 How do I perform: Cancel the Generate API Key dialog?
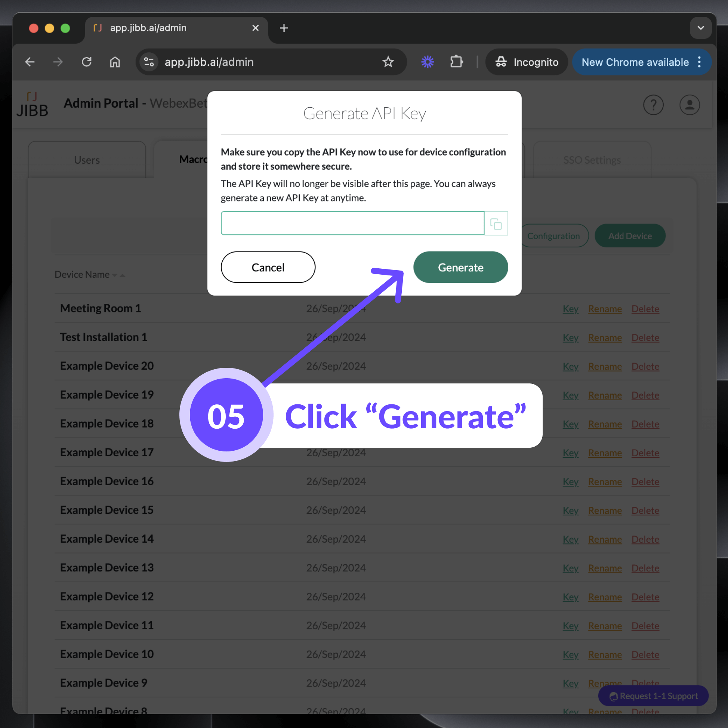click(x=268, y=267)
